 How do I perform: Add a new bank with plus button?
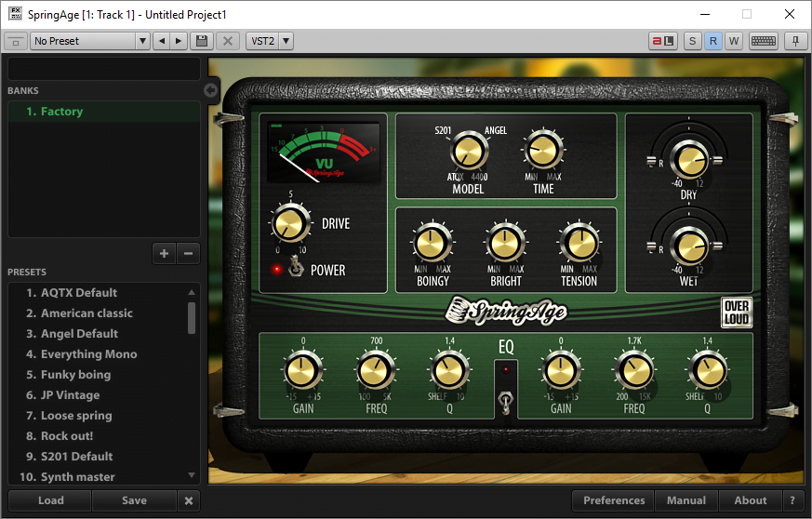[x=164, y=253]
